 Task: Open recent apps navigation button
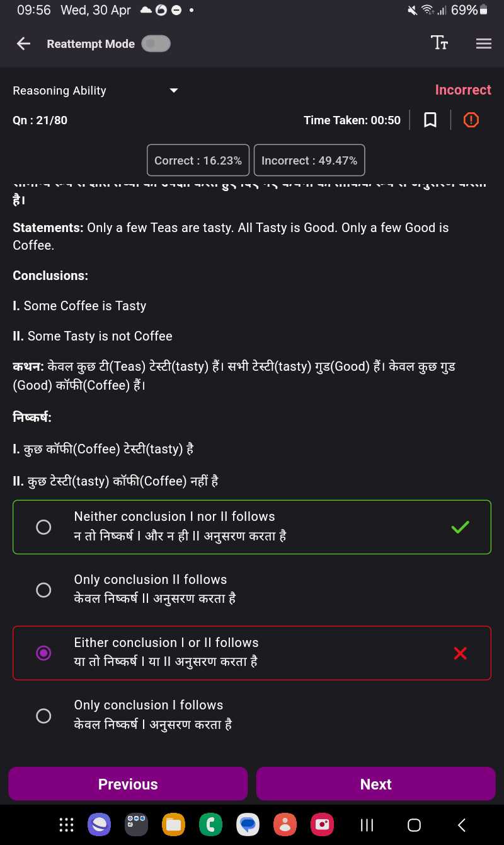pos(367,825)
